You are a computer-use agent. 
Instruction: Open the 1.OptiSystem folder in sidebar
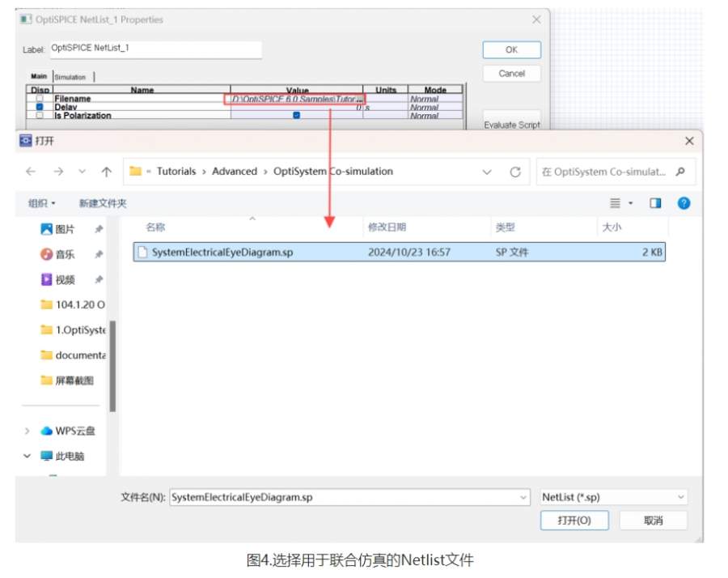tap(73, 330)
